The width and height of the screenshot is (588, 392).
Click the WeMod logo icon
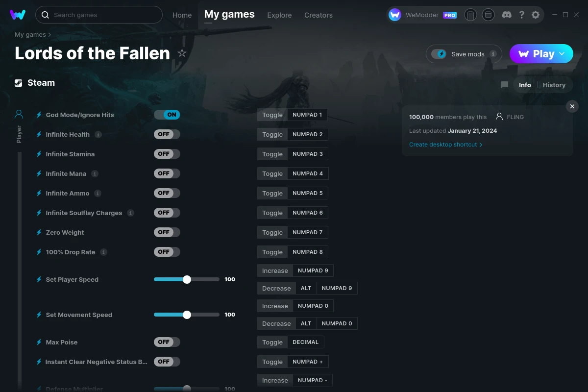pyautogui.click(x=18, y=15)
